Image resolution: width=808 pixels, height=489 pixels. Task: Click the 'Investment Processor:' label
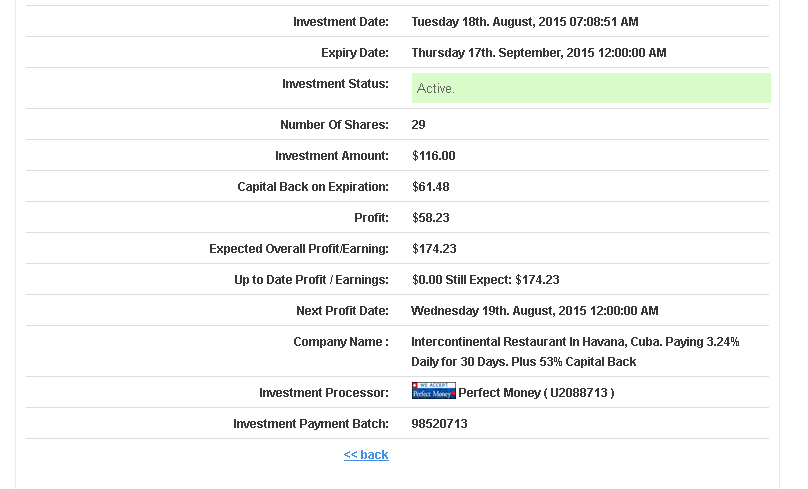tap(324, 393)
